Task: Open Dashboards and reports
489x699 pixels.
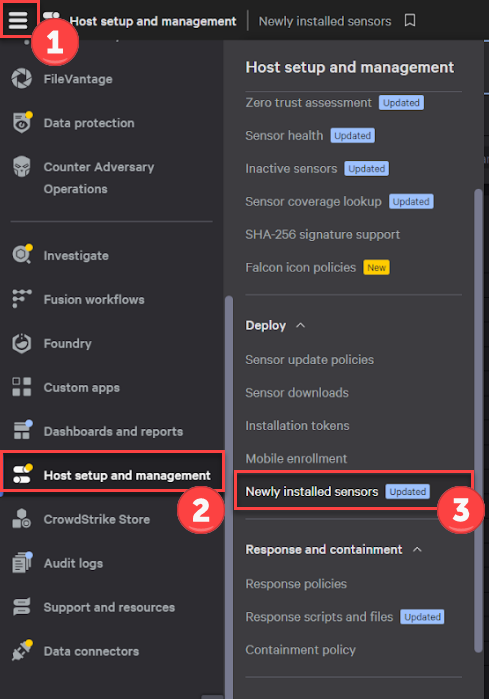Action: tap(113, 432)
